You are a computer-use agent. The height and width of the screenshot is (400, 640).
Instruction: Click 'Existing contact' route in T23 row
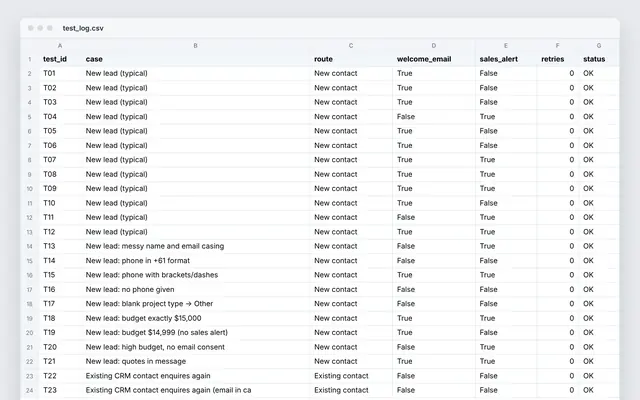[x=341, y=390]
